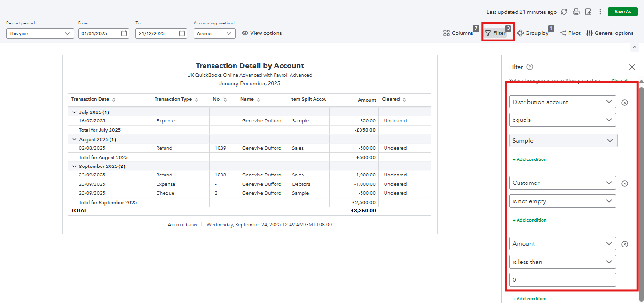Click the Filter help question icon
Viewport: 644px width, 303px height.
coord(530,67)
